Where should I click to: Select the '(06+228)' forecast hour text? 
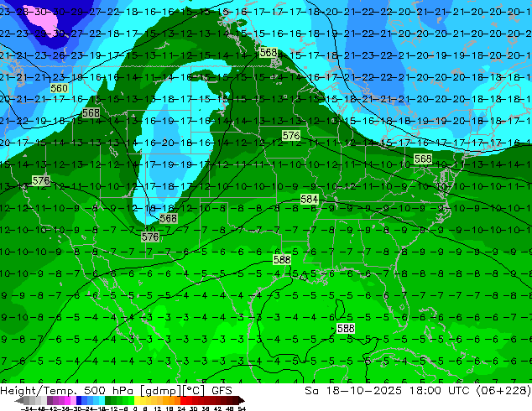pos(503,391)
